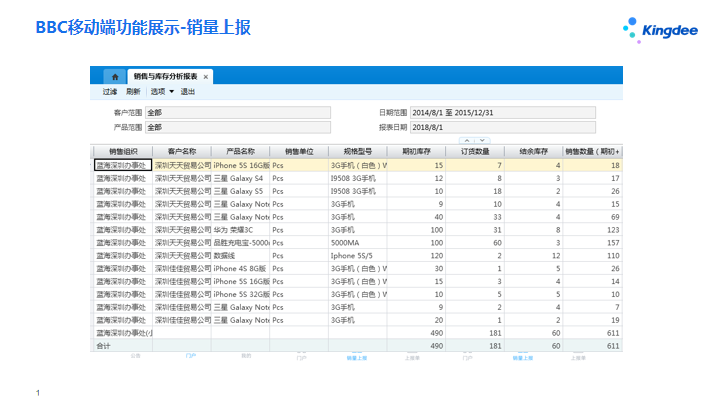Collapse filter panel with up chevron
The height and width of the screenshot is (405, 720).
467,141
